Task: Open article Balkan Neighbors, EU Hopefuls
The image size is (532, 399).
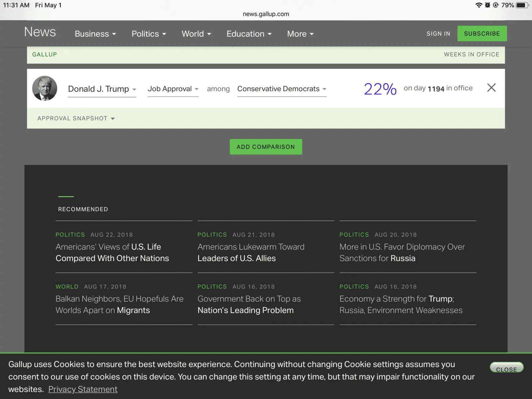Action: tap(119, 304)
